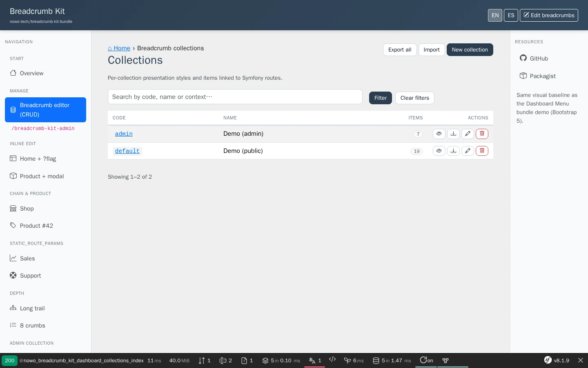This screenshot has height=368, width=588.
Task: Focus the search by code field
Action: pyautogui.click(x=235, y=97)
